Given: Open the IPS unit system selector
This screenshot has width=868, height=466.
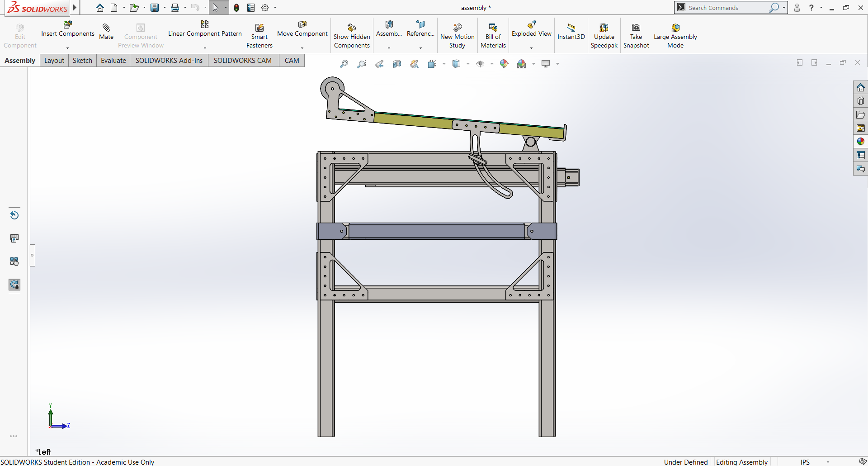Looking at the screenshot, I should (x=805, y=462).
